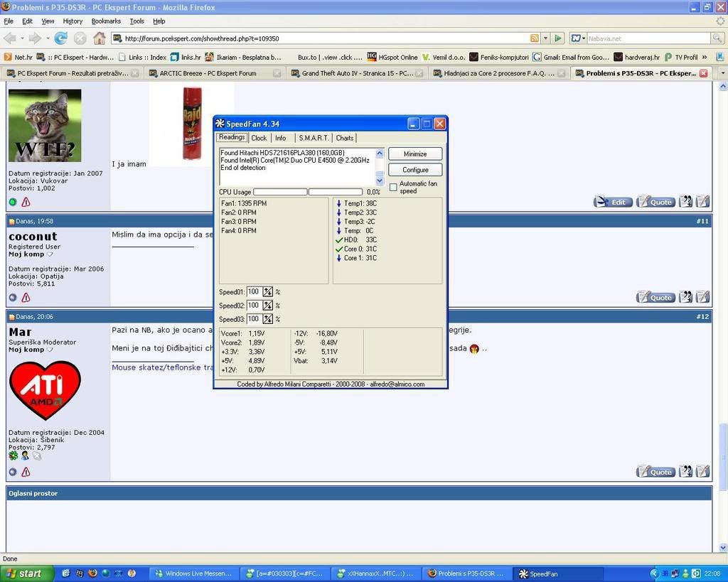The height and width of the screenshot is (582, 728).
Task: Click the green person icon in the system tray
Action: [x=685, y=573]
